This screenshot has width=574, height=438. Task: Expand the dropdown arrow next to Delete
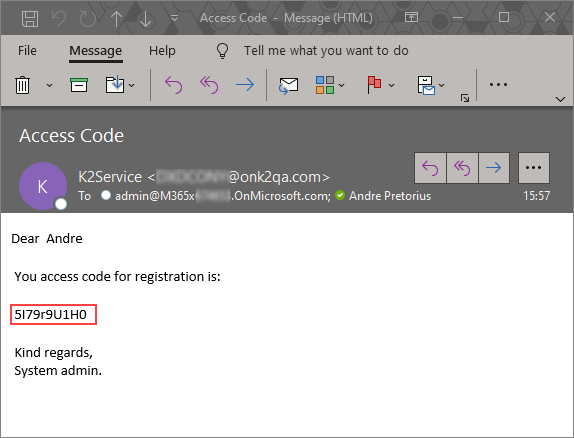tap(49, 85)
